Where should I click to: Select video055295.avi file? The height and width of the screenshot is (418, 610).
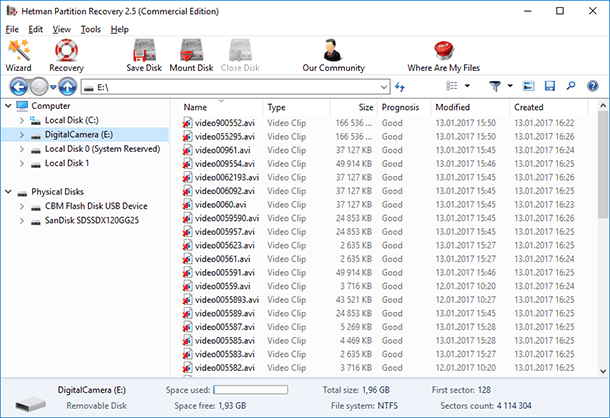[224, 137]
